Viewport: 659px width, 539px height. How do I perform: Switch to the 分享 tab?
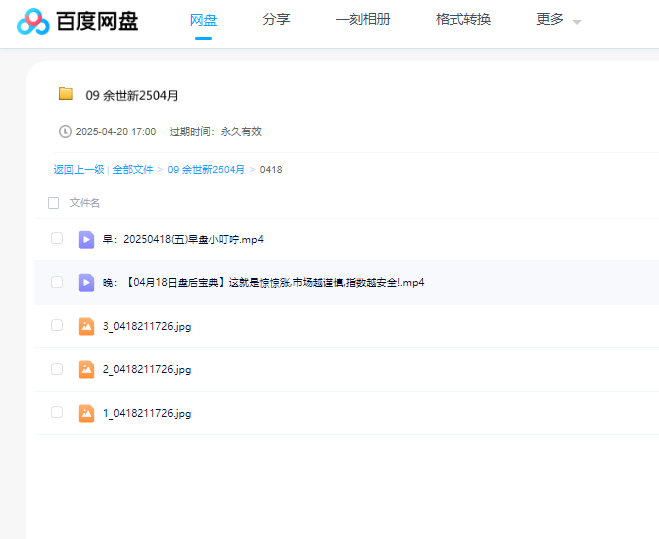pos(276,19)
